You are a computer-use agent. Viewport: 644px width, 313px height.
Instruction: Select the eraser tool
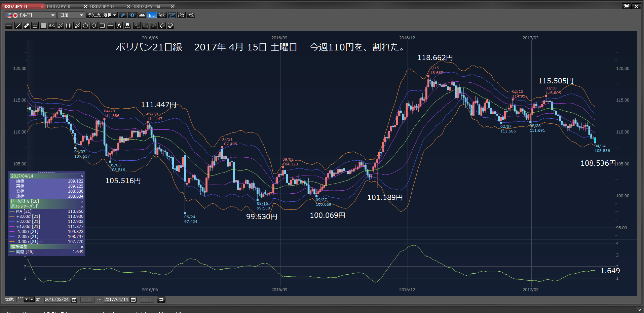click(162, 26)
